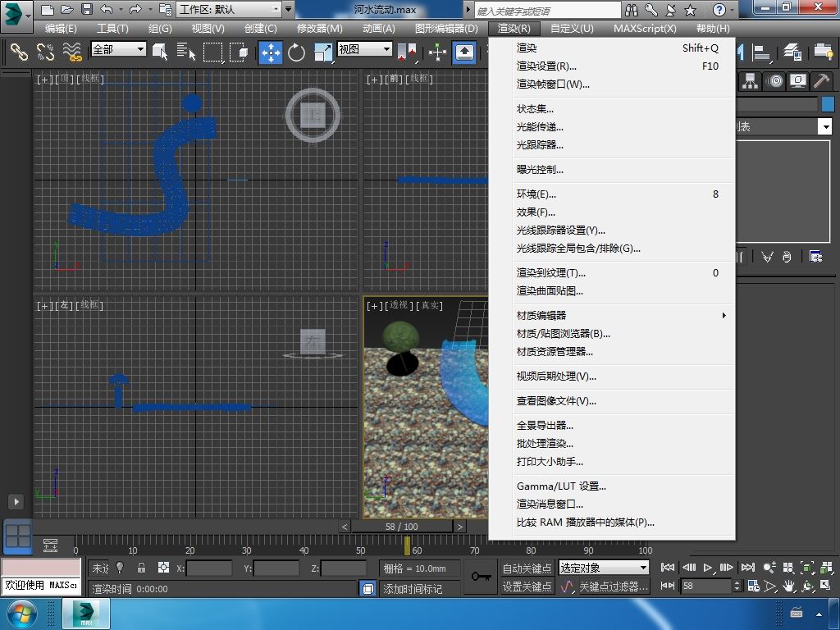Screen dimensions: 840x630
Task: Toggle Isolate Selection in status bar
Action: [120, 568]
